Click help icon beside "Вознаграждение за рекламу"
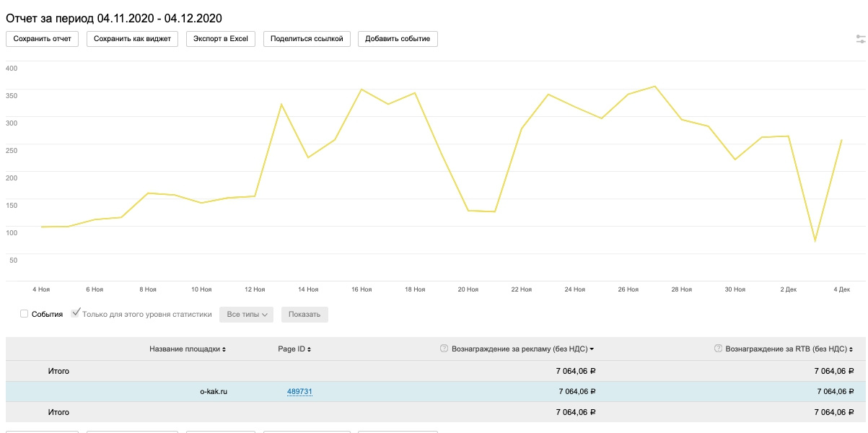868x433 pixels. pos(444,349)
